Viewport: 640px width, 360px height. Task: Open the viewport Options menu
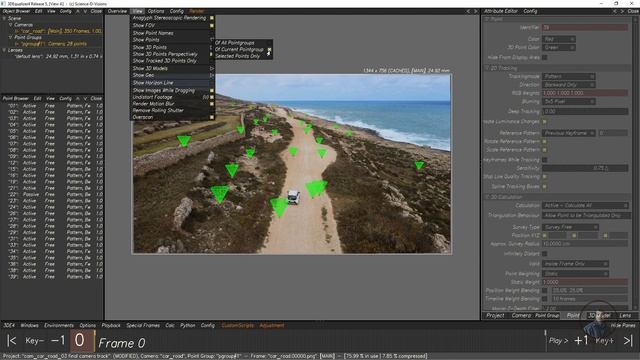pyautogui.click(x=156, y=11)
